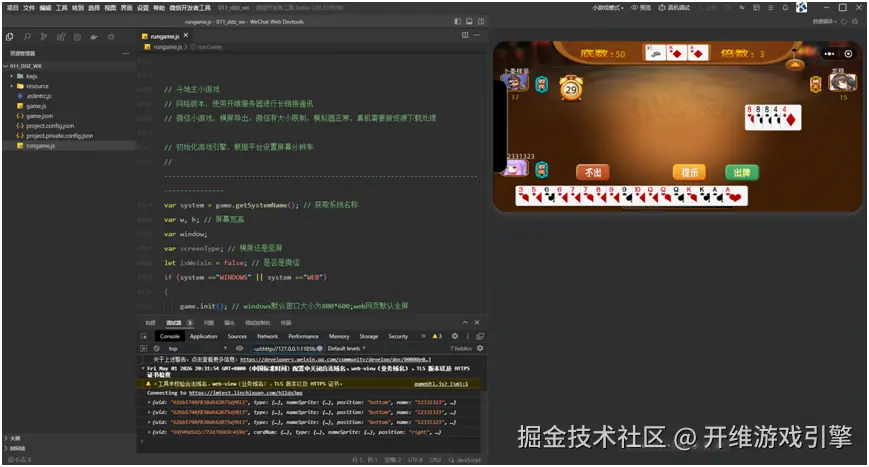Open project.private.config.json file
The height and width of the screenshot is (467, 869).
(x=59, y=136)
